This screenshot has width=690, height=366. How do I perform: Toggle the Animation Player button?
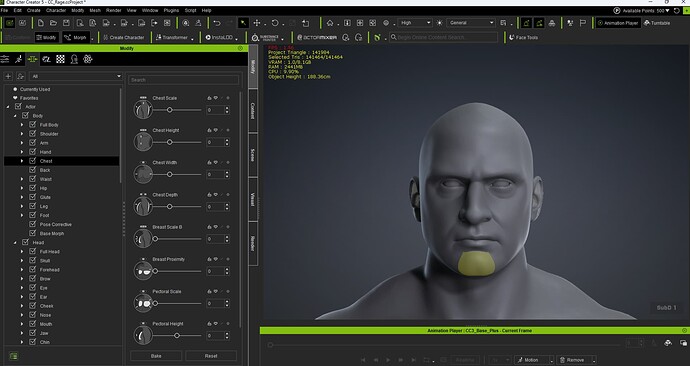[x=618, y=23]
